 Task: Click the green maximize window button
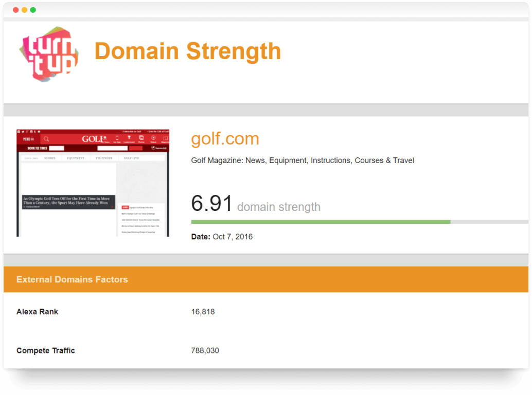pyautogui.click(x=33, y=10)
